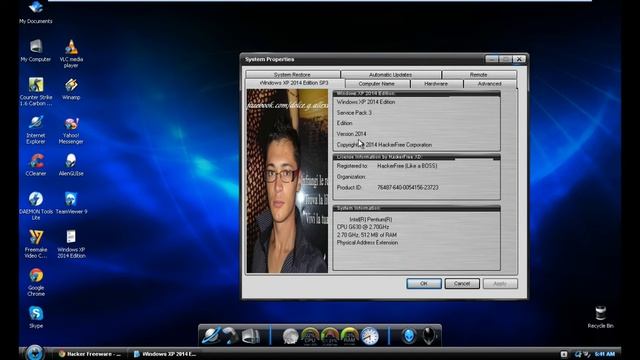This screenshot has width=640, height=360.
Task: Select the Freemake Video Converter icon
Action: click(36, 244)
